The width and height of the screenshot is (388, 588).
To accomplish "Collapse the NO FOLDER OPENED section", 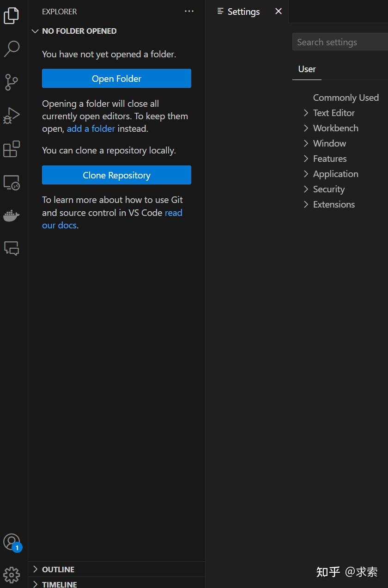I will pos(36,31).
